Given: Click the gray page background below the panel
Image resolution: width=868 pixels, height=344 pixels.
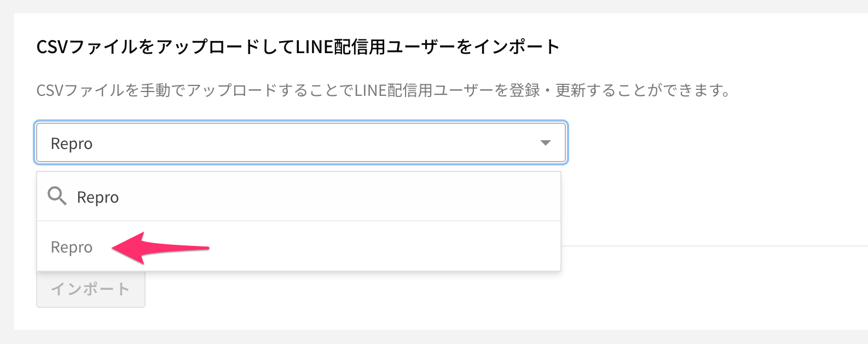Looking at the screenshot, I should [438, 337].
